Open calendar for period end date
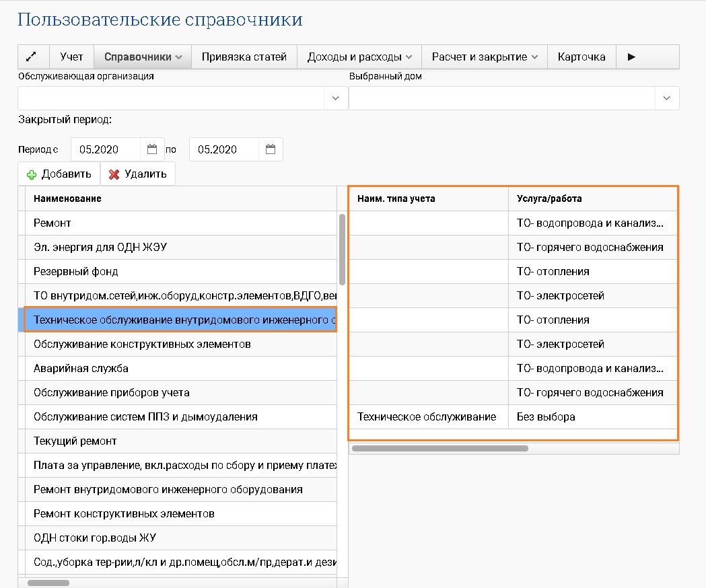The width and height of the screenshot is (706, 588). pyautogui.click(x=271, y=149)
